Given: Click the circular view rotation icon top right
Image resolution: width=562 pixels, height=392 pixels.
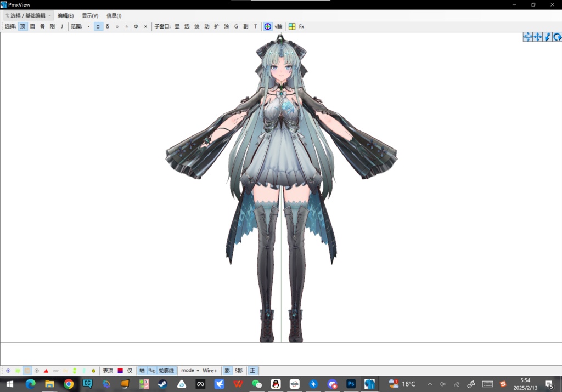Looking at the screenshot, I should 558,37.
